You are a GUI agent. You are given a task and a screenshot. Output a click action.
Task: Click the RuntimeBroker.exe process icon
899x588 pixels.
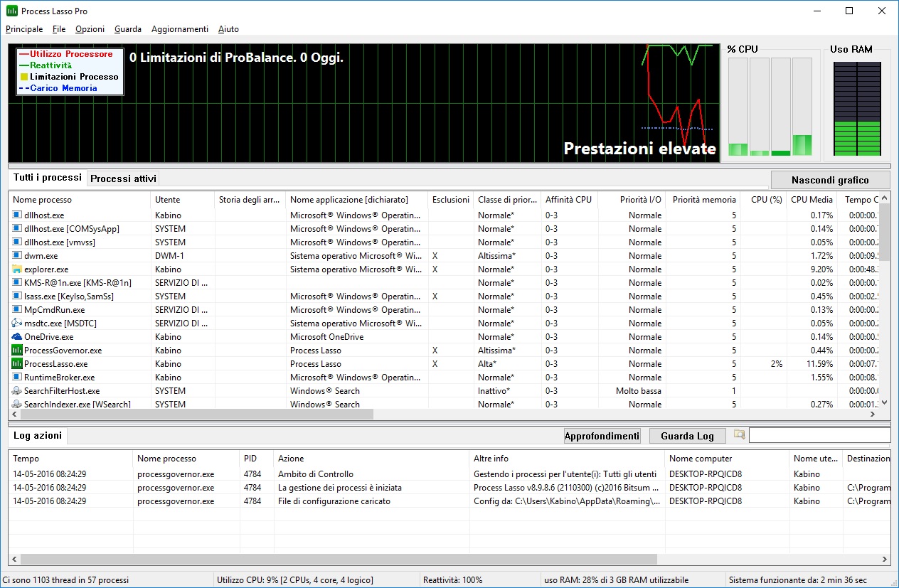(17, 377)
